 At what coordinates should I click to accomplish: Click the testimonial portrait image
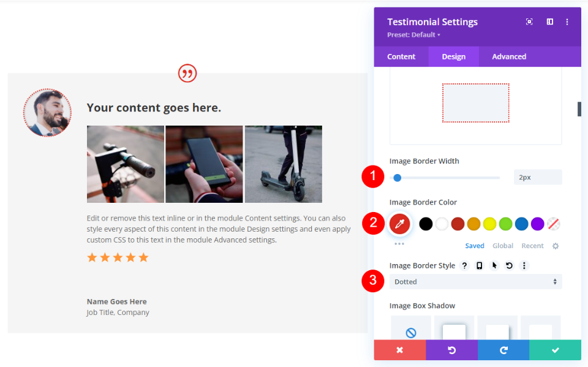47,113
